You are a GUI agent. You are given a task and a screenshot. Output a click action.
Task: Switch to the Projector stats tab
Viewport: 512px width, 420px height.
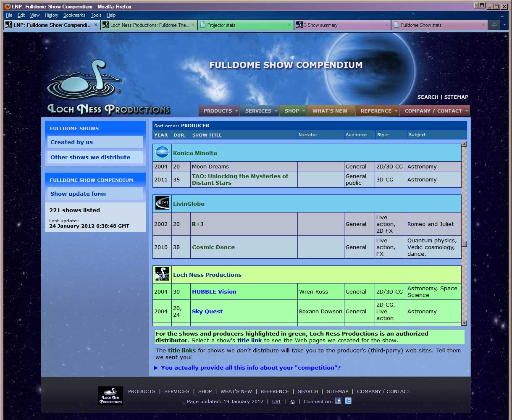click(245, 25)
